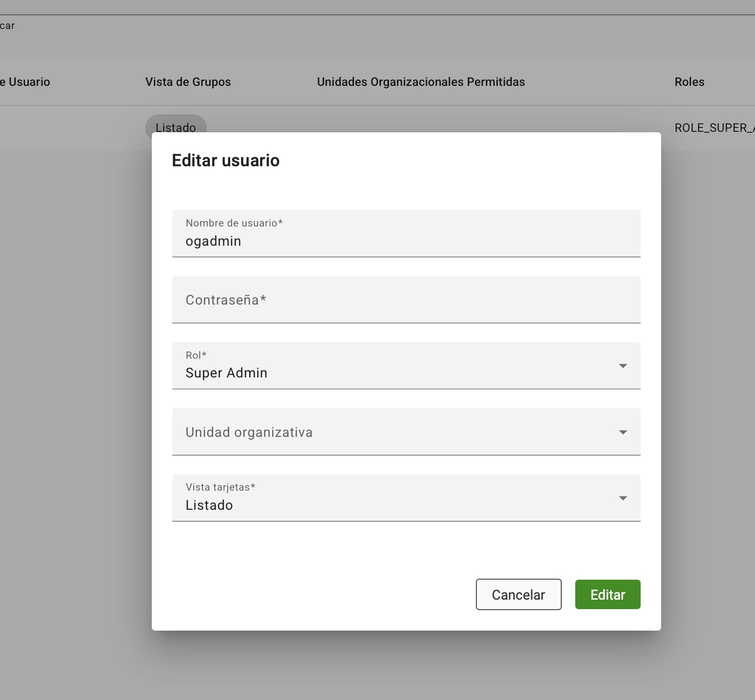Click the ogadmin username text
This screenshot has width=755, height=700.
pos(213,241)
